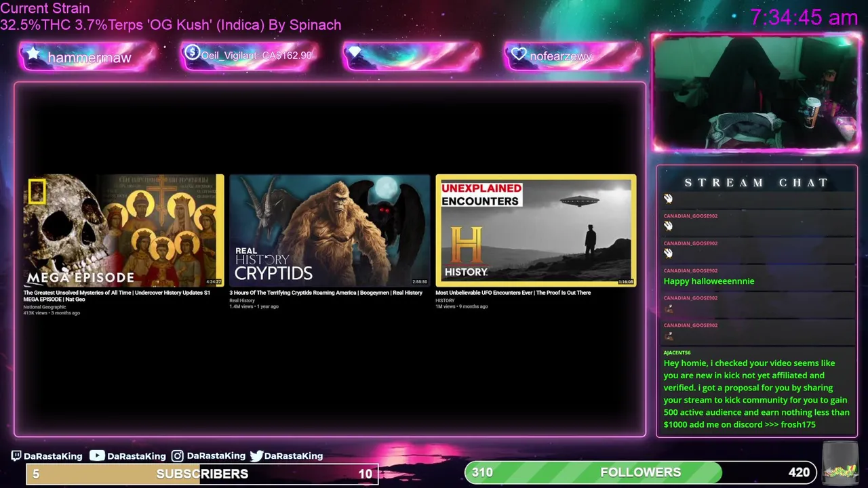Click the 'Oeil_Vigilant: CA$162.90' donation banner

click(250, 56)
